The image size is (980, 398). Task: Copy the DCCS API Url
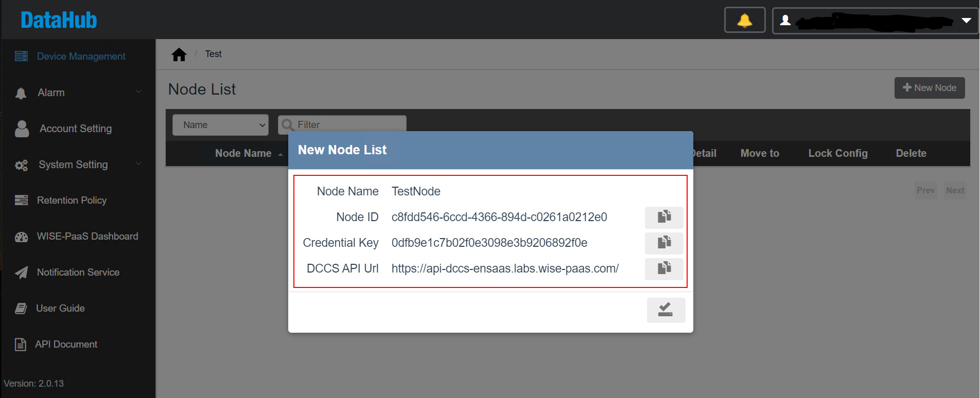[664, 268]
